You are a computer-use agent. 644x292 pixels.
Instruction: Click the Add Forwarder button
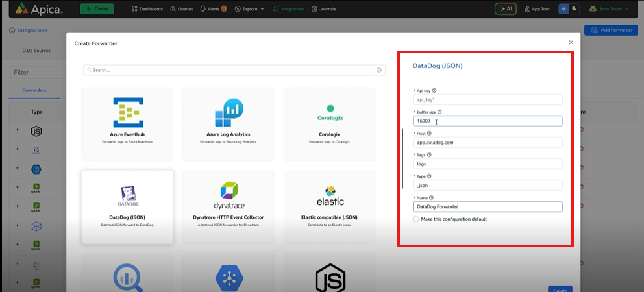point(610,30)
